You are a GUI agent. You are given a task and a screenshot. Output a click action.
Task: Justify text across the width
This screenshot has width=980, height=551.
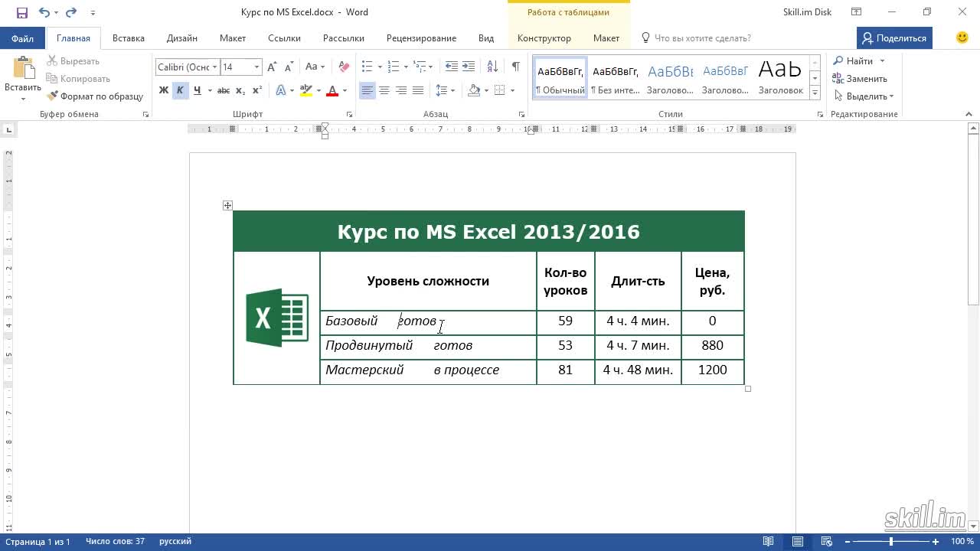(x=418, y=90)
